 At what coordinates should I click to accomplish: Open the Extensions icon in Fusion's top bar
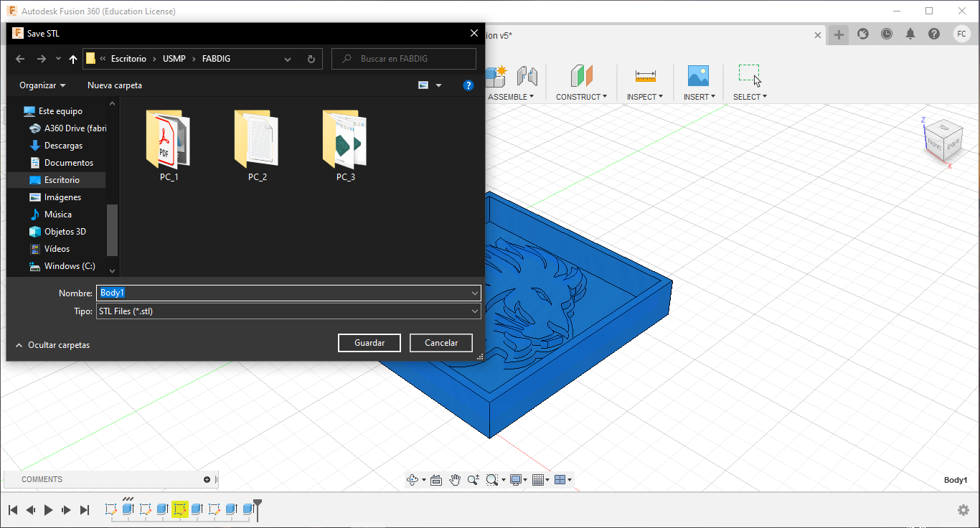863,34
